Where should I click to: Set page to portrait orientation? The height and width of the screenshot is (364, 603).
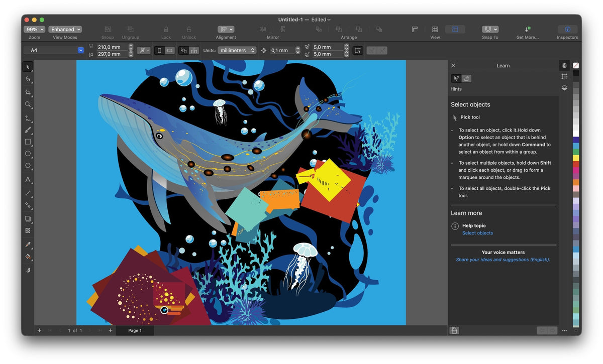(x=160, y=51)
